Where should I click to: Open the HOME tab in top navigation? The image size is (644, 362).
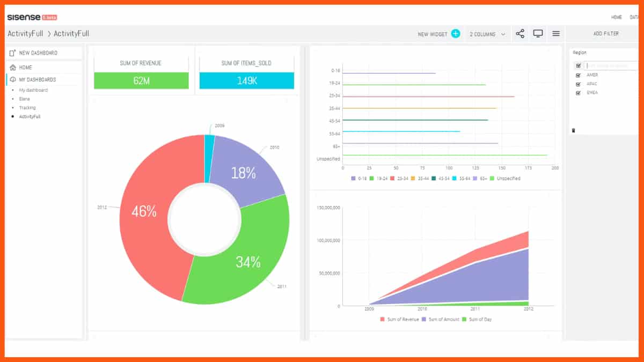[616, 18]
